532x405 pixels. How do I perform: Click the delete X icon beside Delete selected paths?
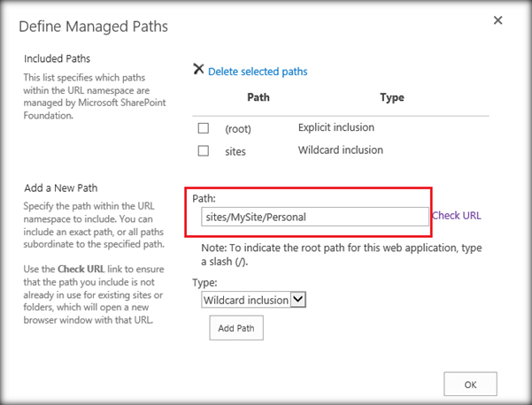198,70
